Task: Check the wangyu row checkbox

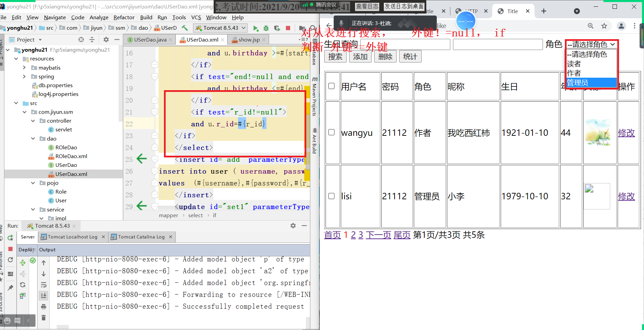Action: pyautogui.click(x=332, y=132)
